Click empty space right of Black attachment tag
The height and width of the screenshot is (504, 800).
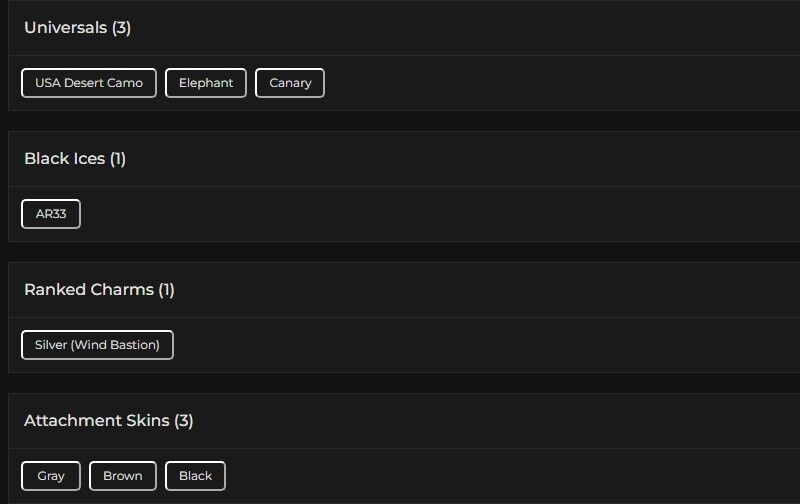click(x=500, y=476)
